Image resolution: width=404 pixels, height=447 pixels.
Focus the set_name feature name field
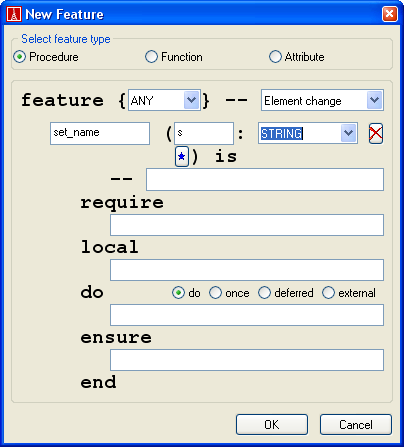point(100,133)
